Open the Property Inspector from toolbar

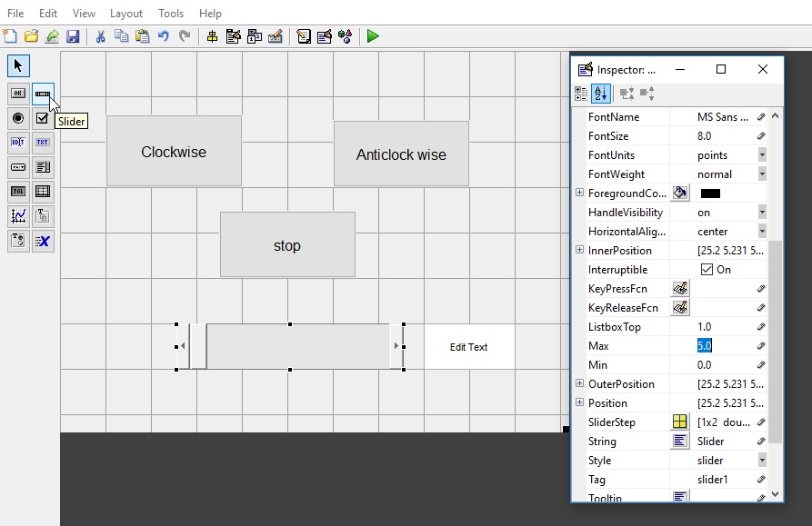[325, 36]
